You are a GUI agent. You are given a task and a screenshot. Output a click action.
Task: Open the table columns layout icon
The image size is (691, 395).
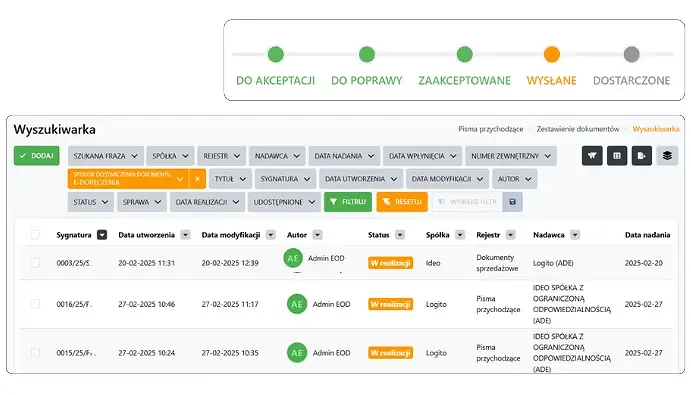(x=617, y=156)
